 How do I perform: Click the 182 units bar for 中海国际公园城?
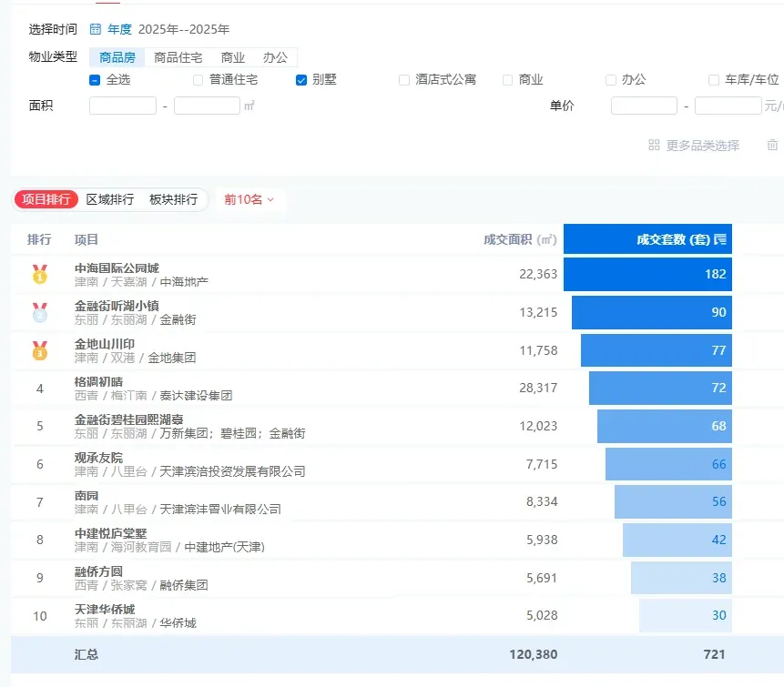coord(647,274)
